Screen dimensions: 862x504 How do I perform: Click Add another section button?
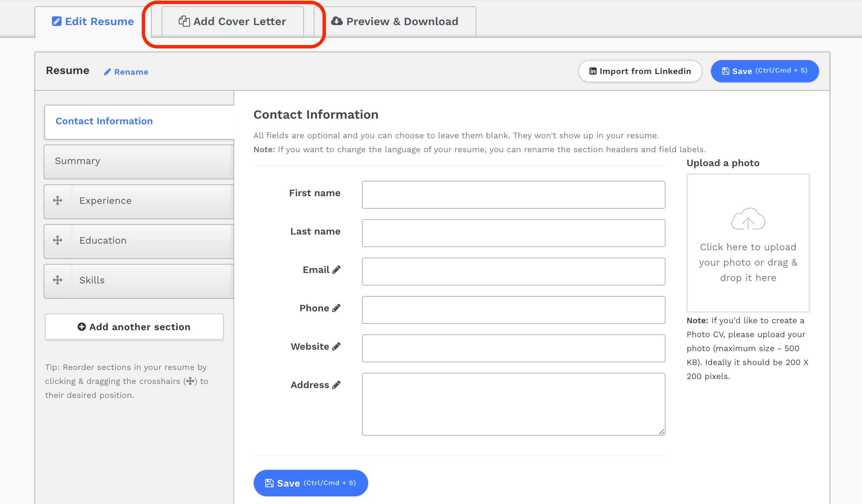tap(134, 327)
